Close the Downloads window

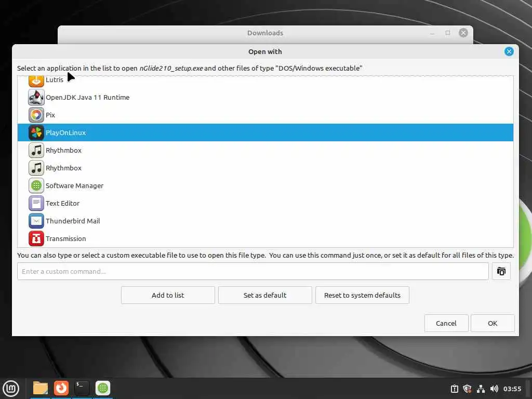tap(463, 33)
